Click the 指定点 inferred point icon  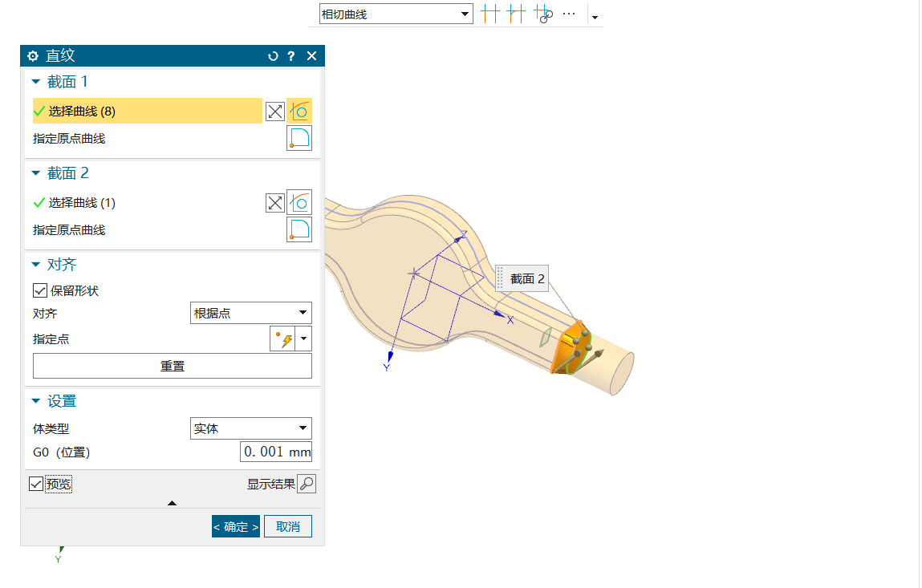click(x=282, y=339)
